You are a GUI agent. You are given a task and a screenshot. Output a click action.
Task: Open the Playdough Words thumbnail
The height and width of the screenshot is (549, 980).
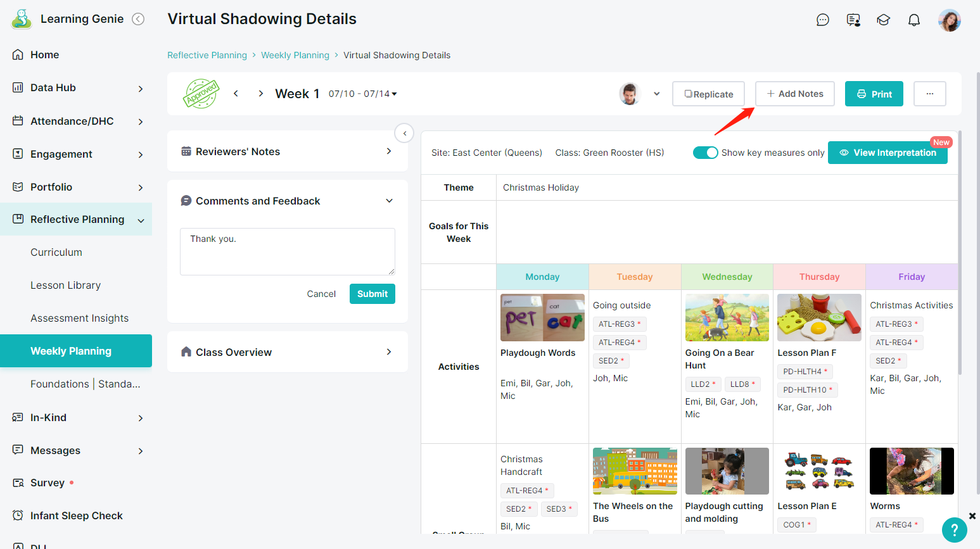point(542,318)
